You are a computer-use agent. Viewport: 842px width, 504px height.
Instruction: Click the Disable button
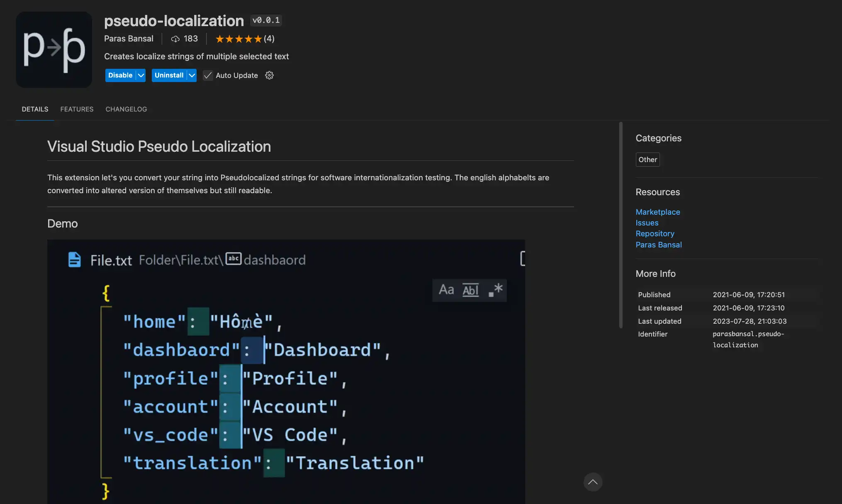pos(120,75)
